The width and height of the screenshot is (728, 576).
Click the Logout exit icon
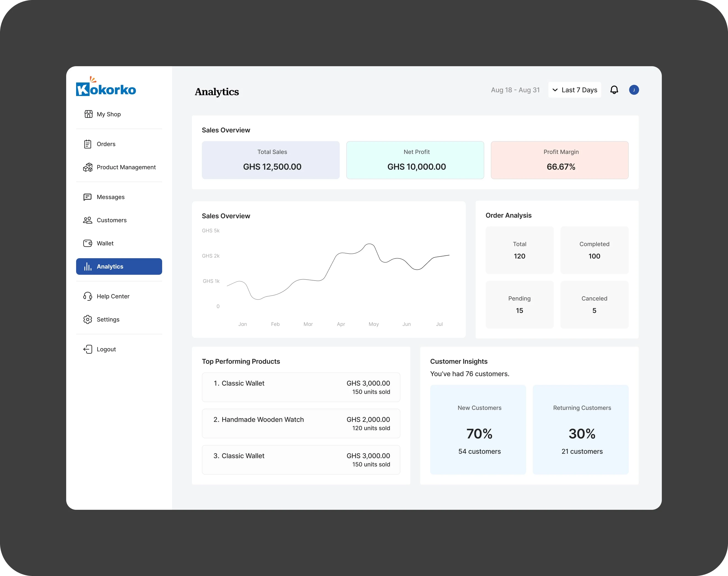pos(87,349)
